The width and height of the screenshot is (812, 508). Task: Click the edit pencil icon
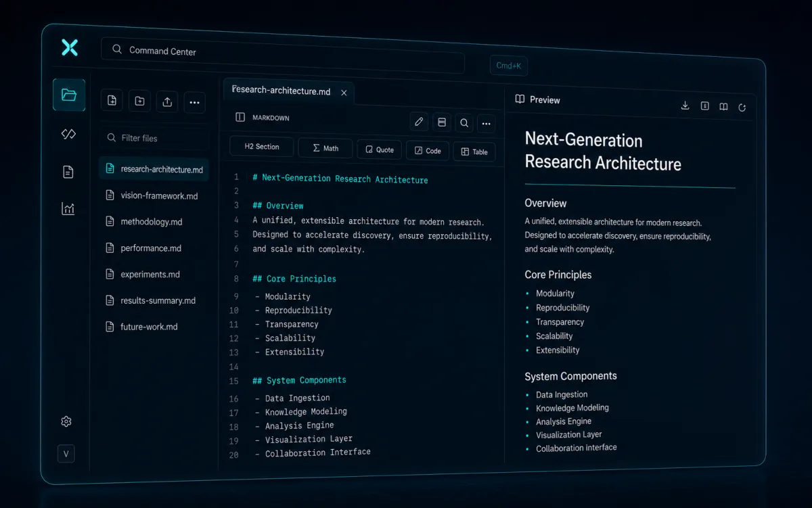tap(419, 122)
